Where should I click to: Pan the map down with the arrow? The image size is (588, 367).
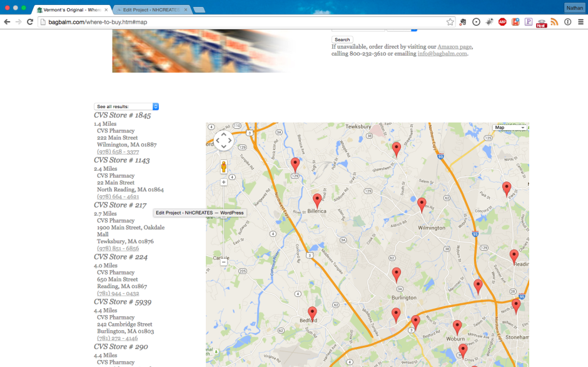(223, 146)
